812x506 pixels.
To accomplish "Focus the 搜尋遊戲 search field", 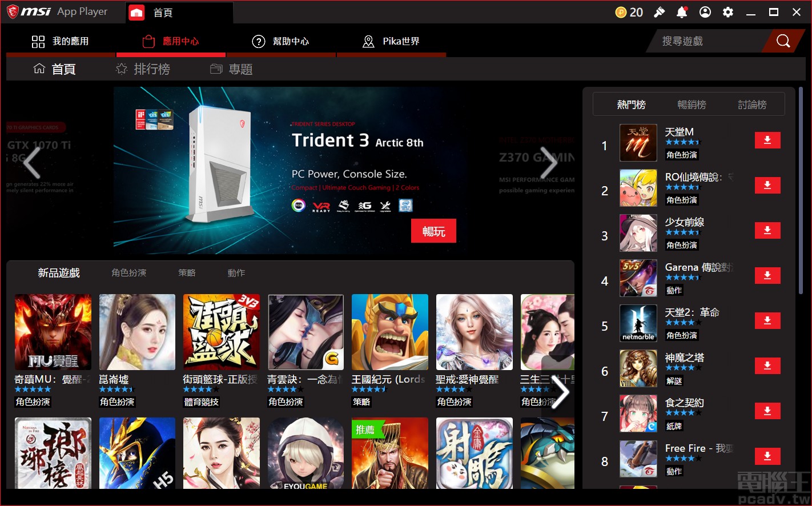I will (x=708, y=41).
